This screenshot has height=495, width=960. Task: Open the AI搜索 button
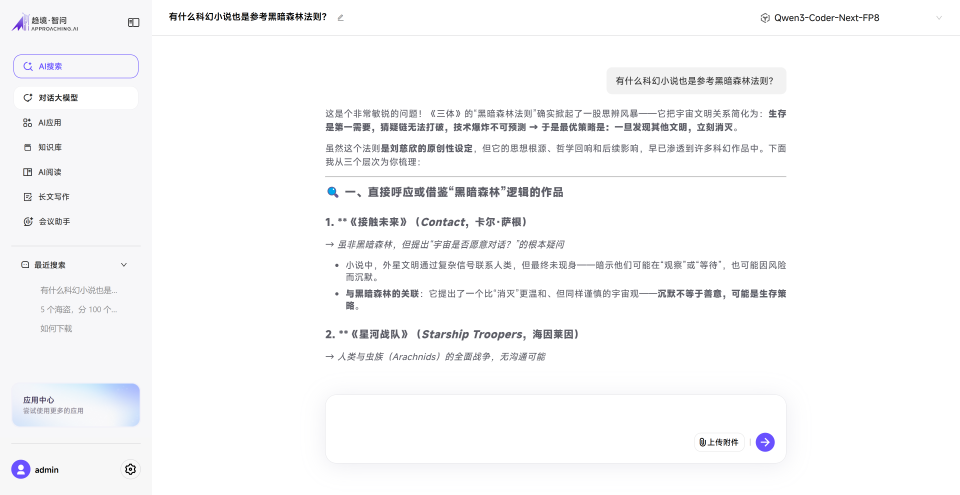(76, 66)
